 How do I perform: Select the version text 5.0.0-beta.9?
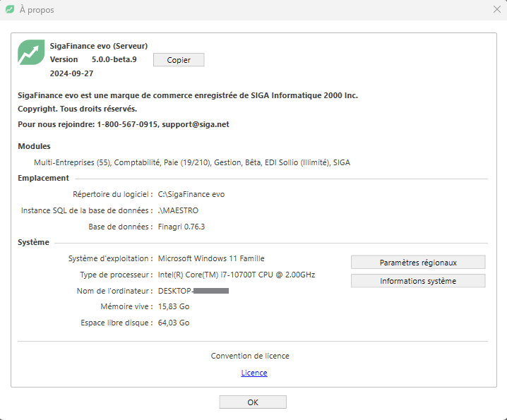coord(114,59)
